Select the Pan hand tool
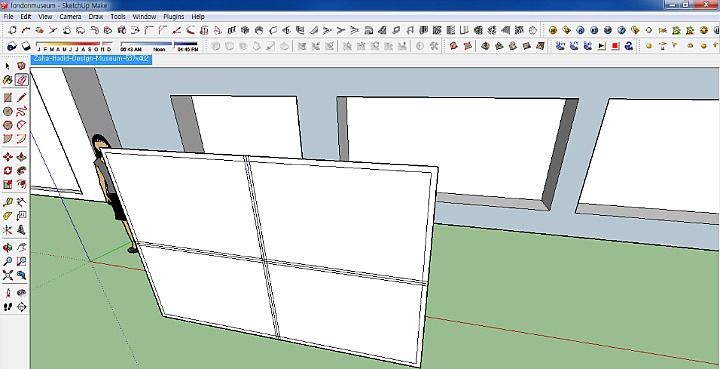The height and width of the screenshot is (369, 720). pyautogui.click(x=22, y=248)
